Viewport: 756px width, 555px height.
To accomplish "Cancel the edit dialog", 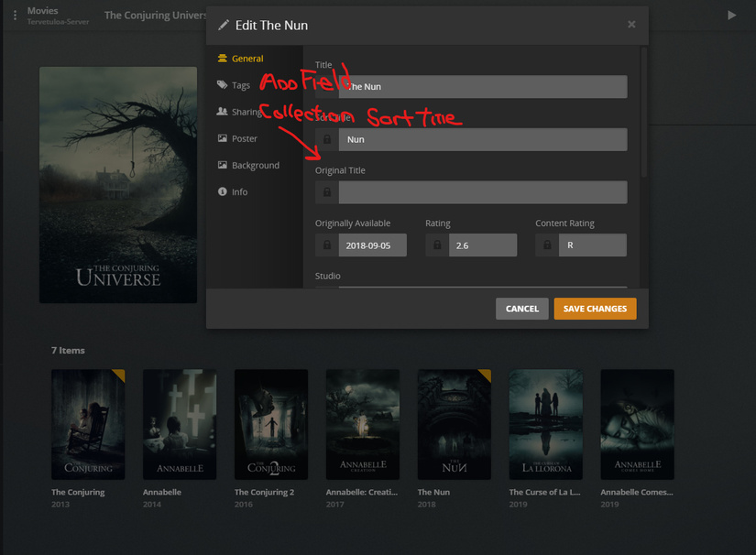I will point(522,309).
